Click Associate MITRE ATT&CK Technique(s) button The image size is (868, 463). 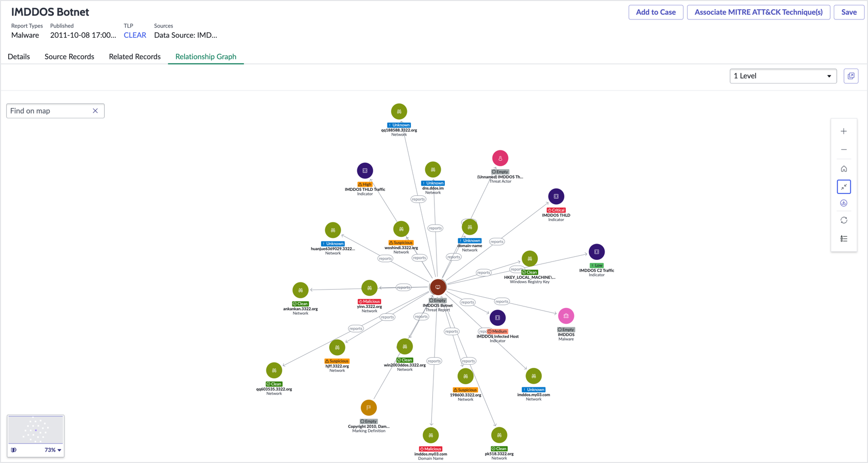(759, 12)
